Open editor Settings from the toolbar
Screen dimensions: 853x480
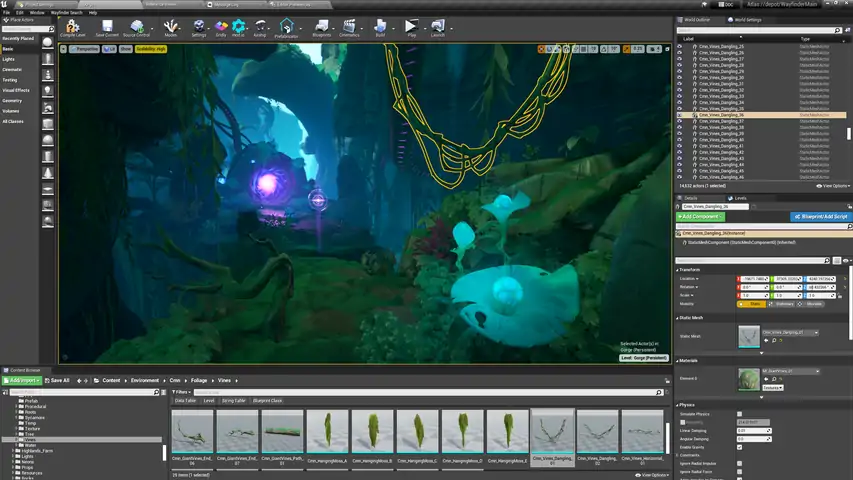point(199,27)
